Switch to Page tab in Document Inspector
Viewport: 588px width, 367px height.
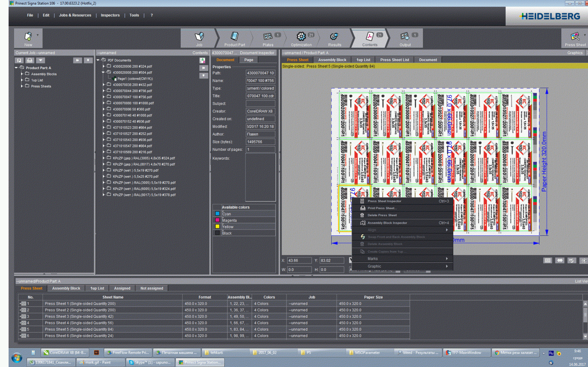tap(249, 60)
